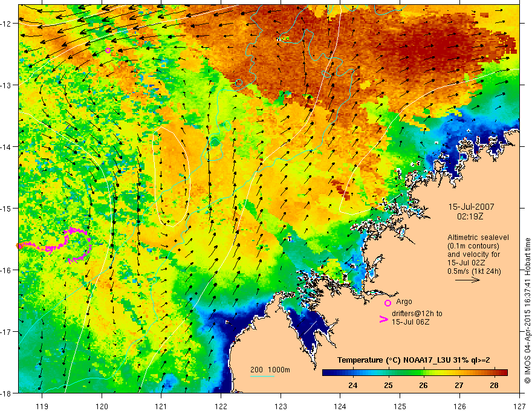Click the IMOS copyright timestamp text

(x=527, y=310)
